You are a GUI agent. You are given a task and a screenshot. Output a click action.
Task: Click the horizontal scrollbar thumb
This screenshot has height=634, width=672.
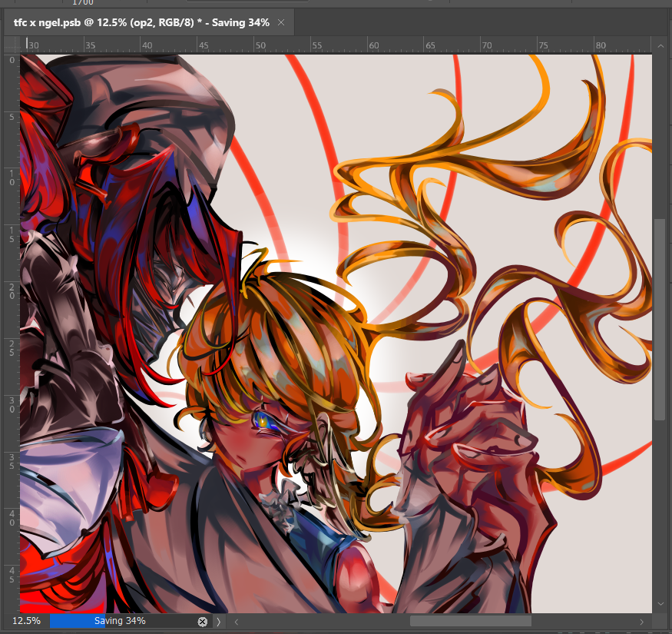point(471,621)
